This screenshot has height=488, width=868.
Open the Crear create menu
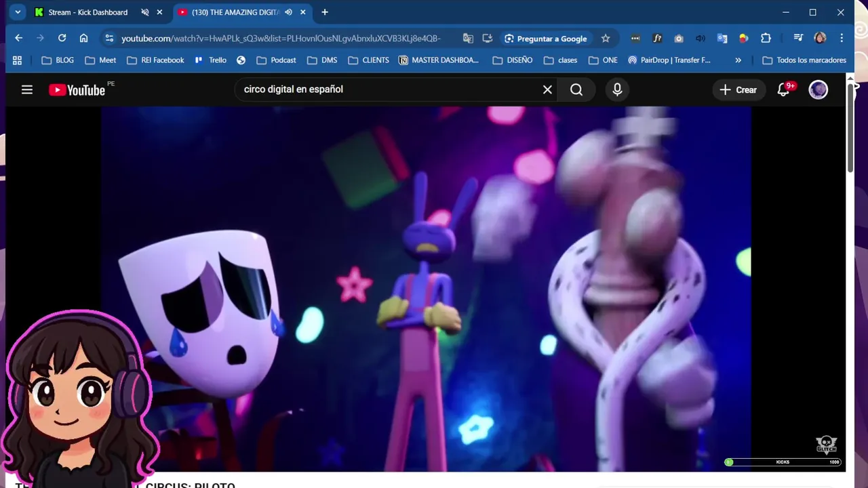[738, 89]
